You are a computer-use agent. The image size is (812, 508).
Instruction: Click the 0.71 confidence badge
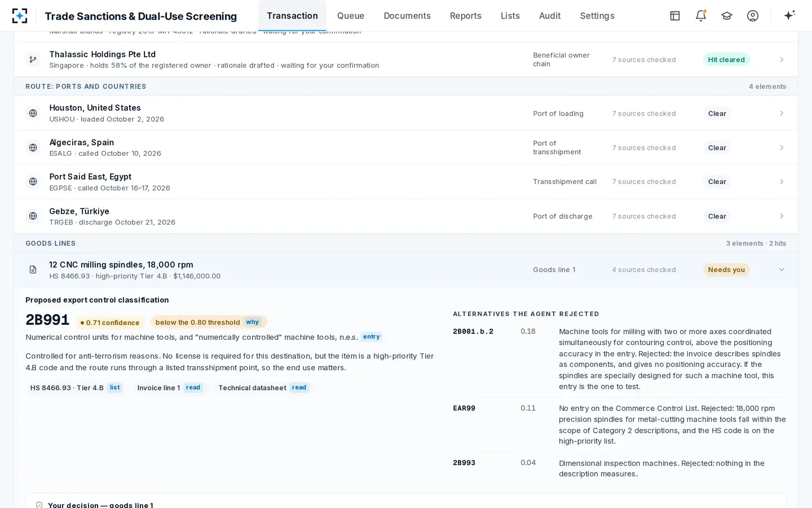coord(110,323)
